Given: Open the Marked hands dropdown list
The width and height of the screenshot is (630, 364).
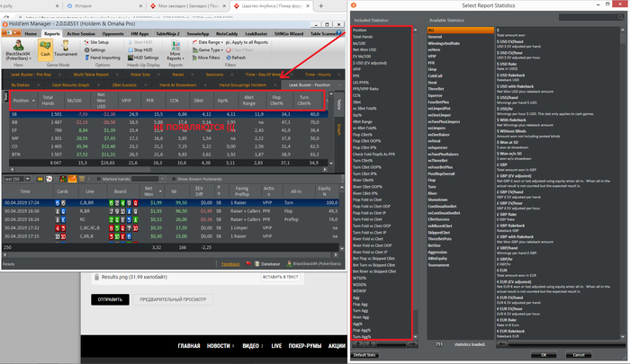Looking at the screenshot, I should [x=162, y=179].
